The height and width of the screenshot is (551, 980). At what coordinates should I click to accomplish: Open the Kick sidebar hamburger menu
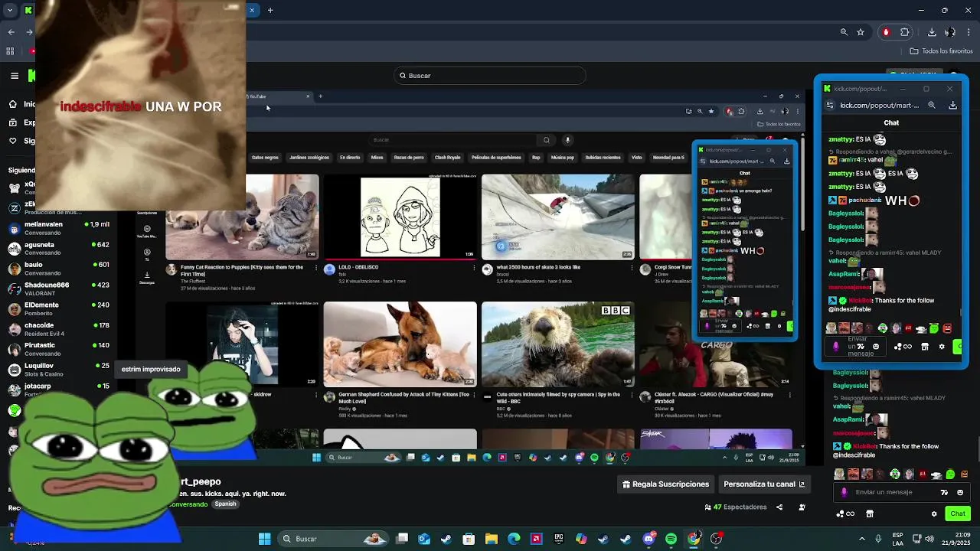click(15, 76)
